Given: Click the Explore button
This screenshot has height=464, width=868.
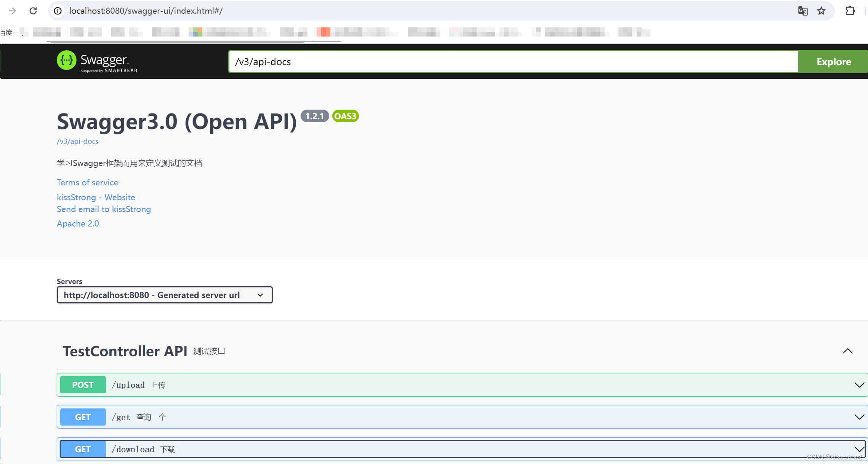Looking at the screenshot, I should (833, 62).
